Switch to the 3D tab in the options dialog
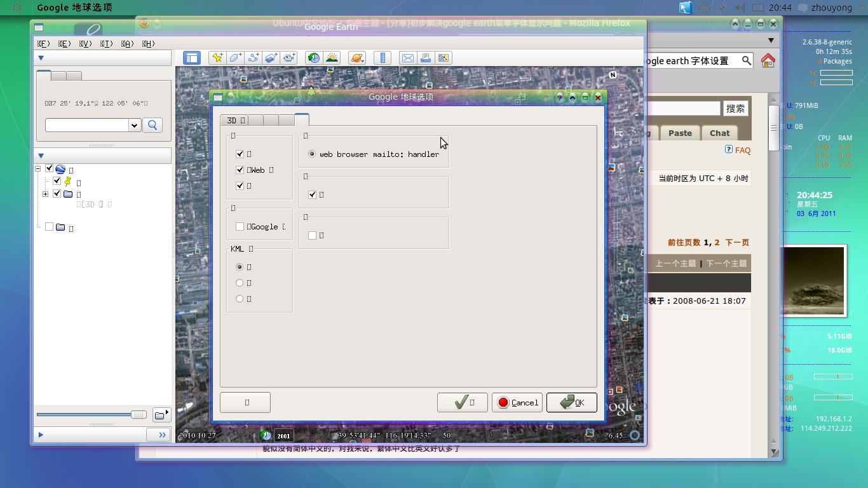 (234, 120)
